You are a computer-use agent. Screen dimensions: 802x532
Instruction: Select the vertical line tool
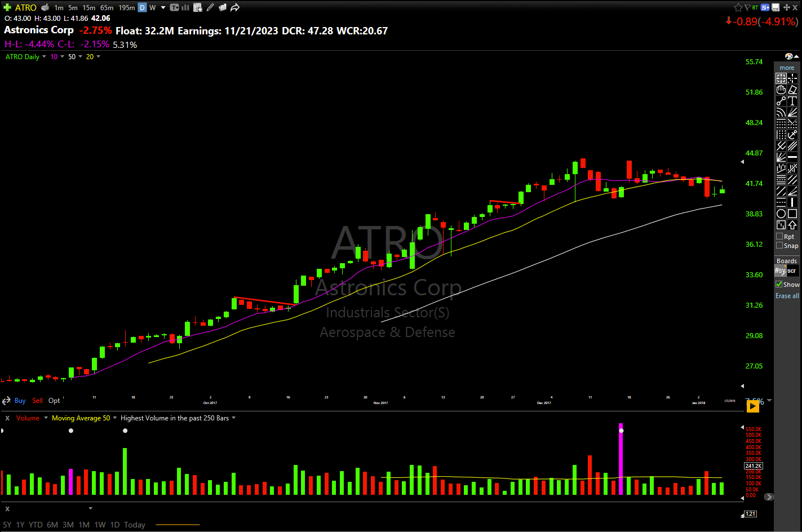coord(792,202)
